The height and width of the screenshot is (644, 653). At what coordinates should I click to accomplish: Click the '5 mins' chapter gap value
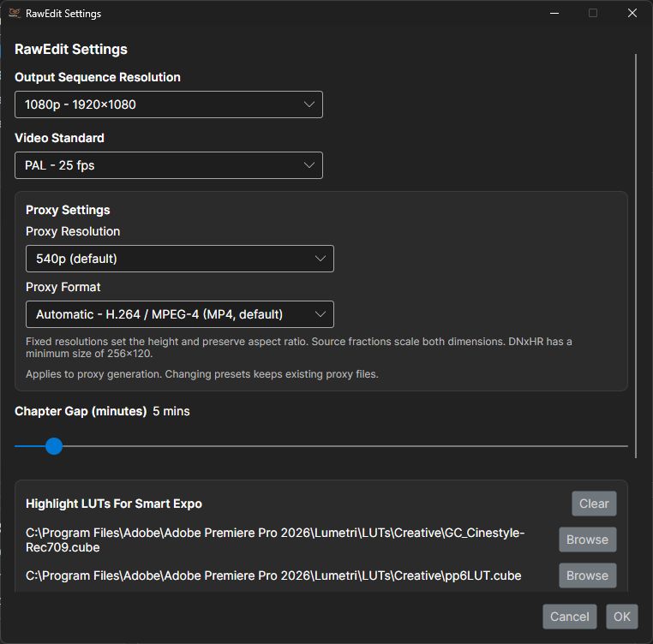click(171, 411)
